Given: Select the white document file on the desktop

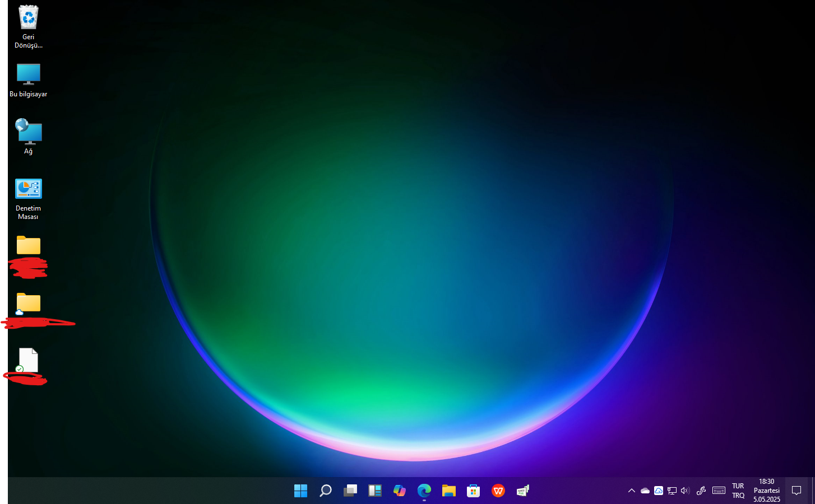Looking at the screenshot, I should (x=28, y=360).
